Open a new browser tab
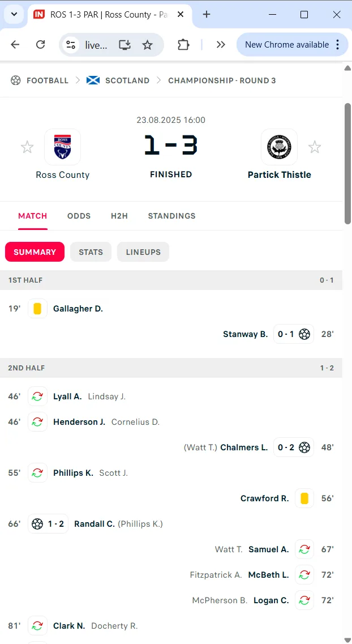Viewport: 352px width, 644px height. point(207,15)
